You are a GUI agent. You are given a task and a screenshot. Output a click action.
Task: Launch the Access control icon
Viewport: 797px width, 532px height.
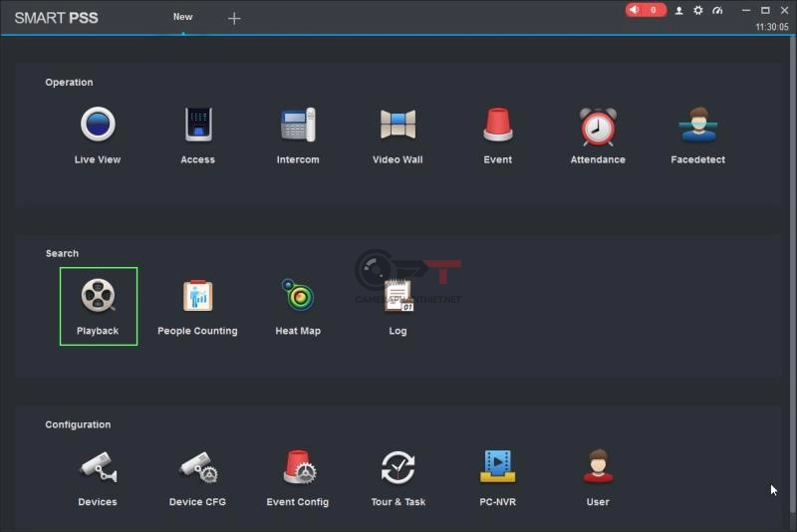(198, 127)
